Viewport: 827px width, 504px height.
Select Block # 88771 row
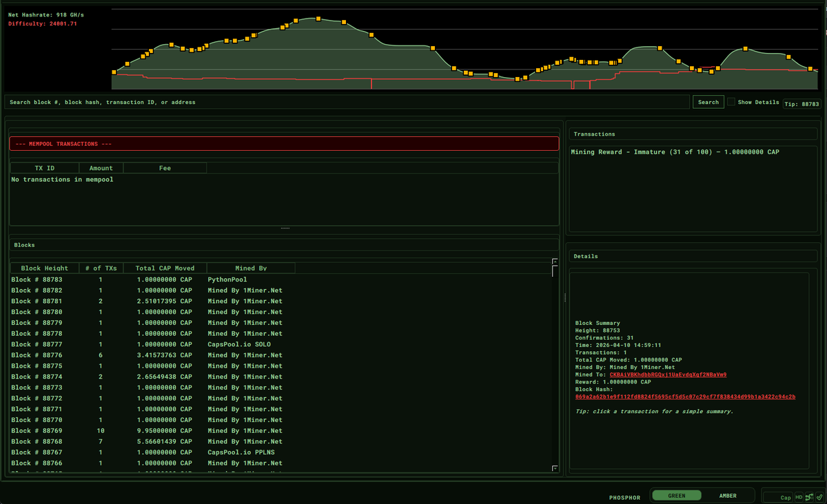(281, 410)
